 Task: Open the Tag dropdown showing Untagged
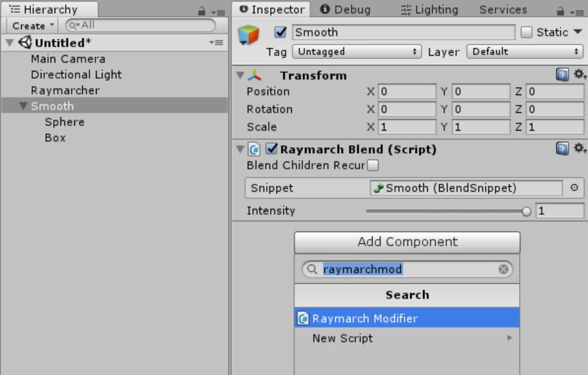[357, 51]
